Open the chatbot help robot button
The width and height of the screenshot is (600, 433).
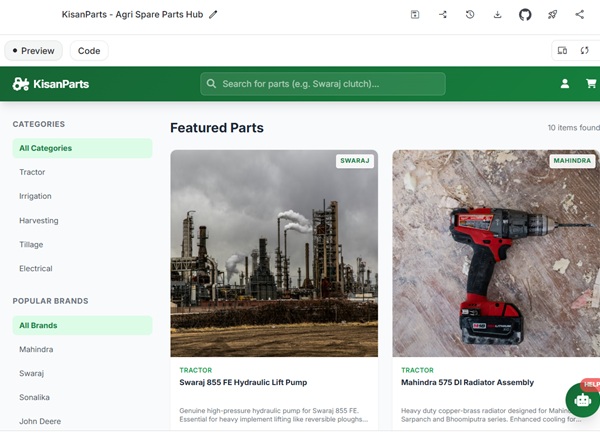click(x=582, y=400)
